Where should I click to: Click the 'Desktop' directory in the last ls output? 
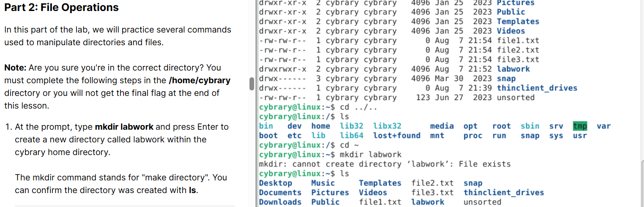click(275, 183)
